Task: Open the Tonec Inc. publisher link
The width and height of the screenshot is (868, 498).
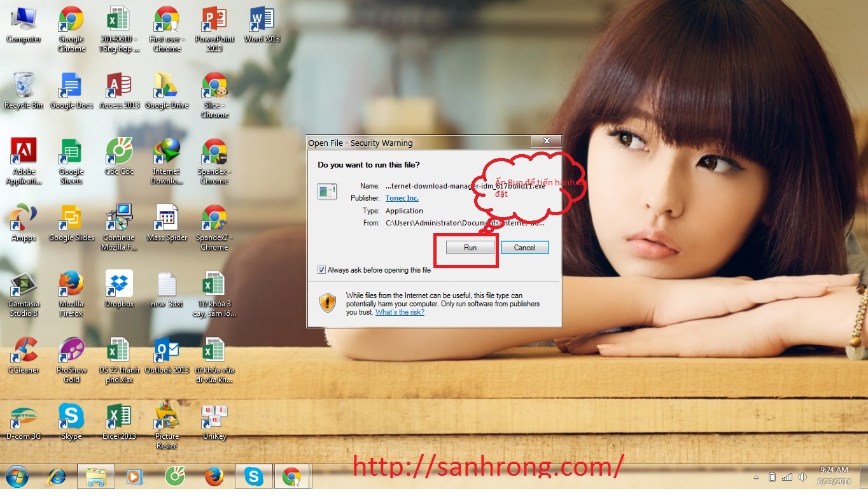Action: click(x=402, y=198)
